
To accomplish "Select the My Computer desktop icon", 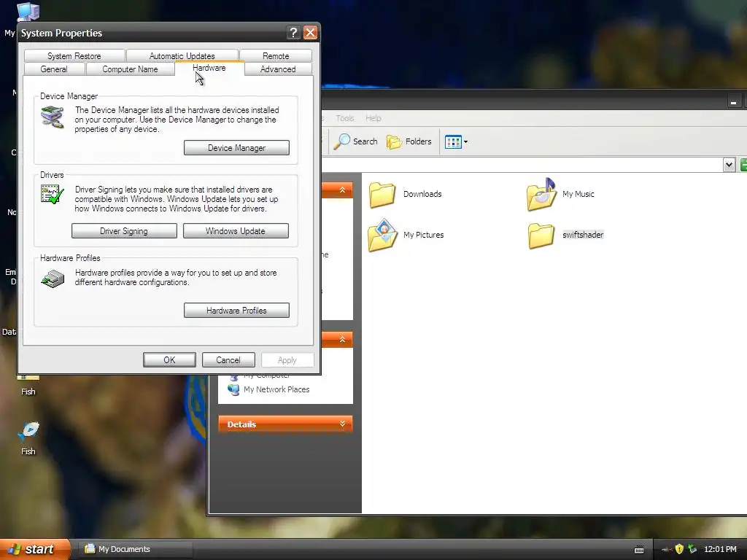I will tap(28, 12).
